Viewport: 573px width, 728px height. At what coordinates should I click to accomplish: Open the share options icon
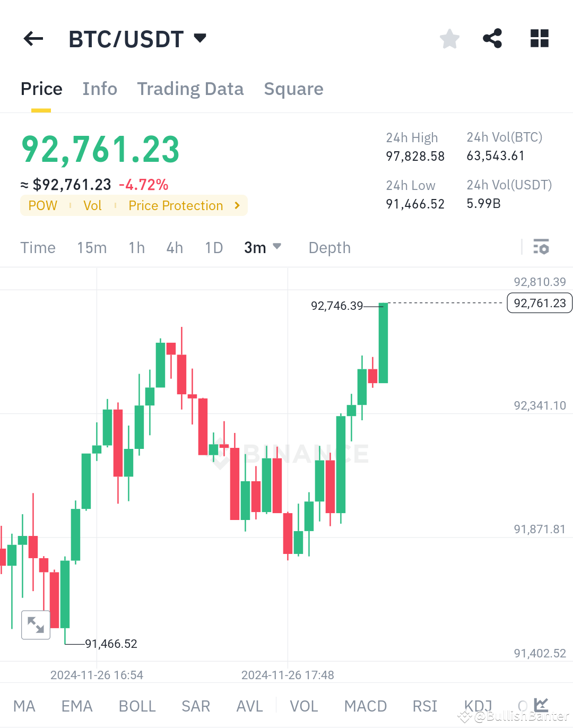click(x=492, y=38)
